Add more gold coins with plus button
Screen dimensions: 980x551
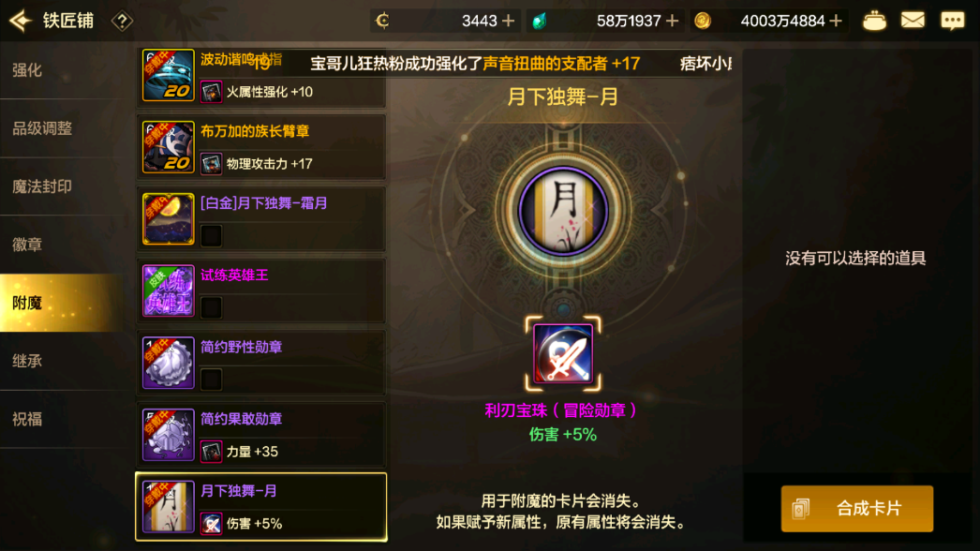tap(836, 22)
